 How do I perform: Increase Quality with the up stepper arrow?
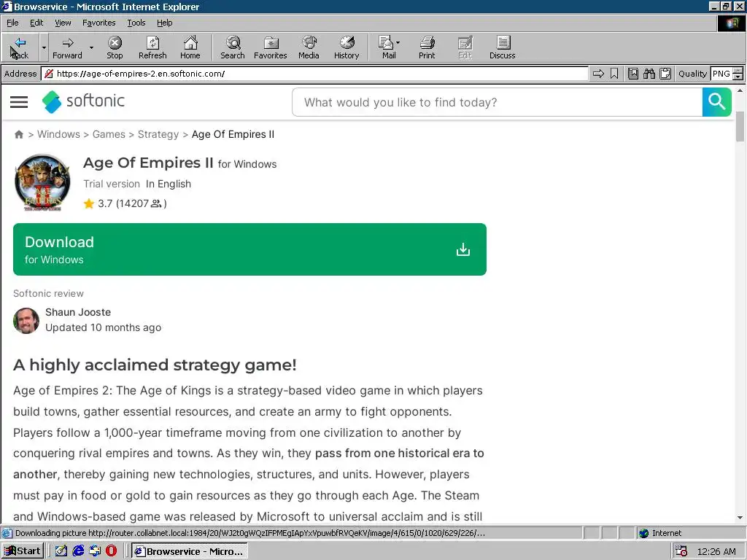[738, 71]
